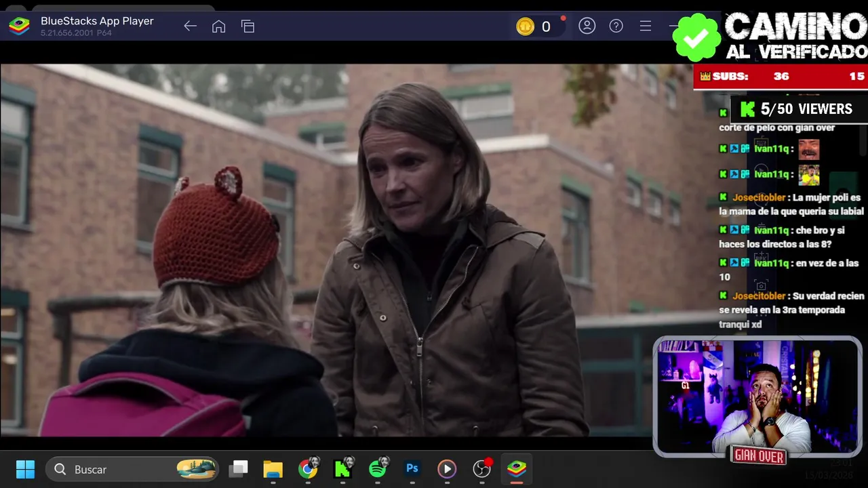The image size is (868, 488).
Task: Open the Windows Start menu
Action: click(25, 469)
